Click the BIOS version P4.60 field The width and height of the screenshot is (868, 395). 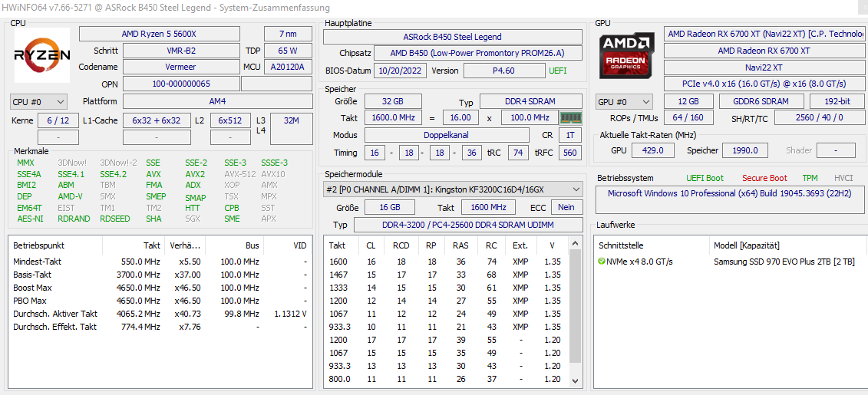click(x=503, y=71)
